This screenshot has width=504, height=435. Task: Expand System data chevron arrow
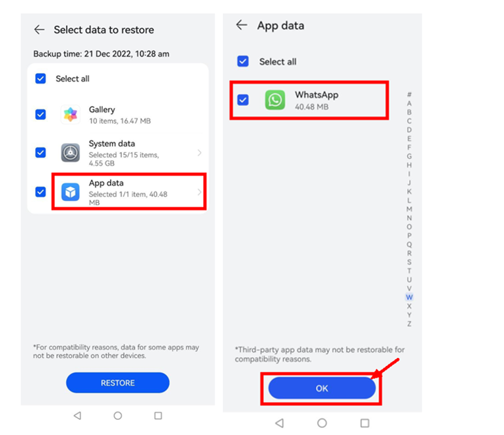(x=199, y=153)
